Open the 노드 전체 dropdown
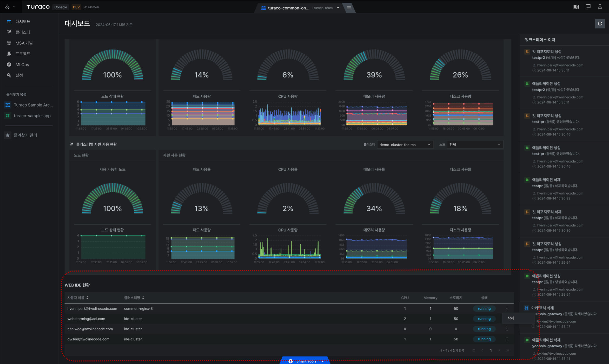The height and width of the screenshot is (364, 609). [475, 144]
